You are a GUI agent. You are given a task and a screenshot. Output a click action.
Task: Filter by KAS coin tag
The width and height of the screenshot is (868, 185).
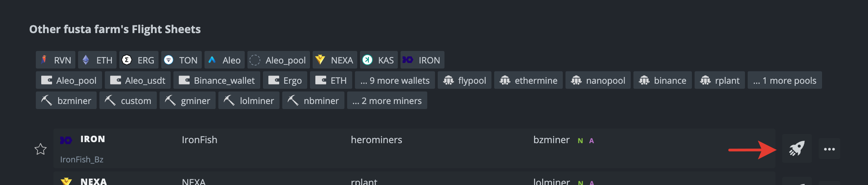coord(379,60)
